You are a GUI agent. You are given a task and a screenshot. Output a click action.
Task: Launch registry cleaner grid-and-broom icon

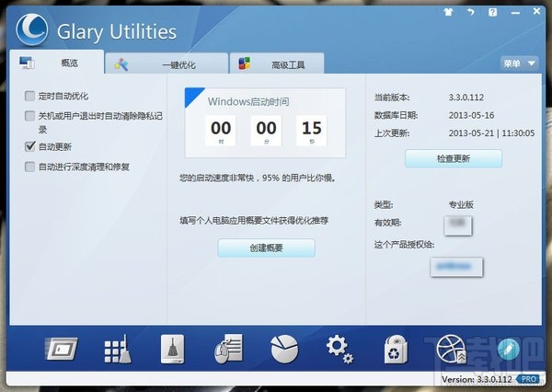pos(118,349)
